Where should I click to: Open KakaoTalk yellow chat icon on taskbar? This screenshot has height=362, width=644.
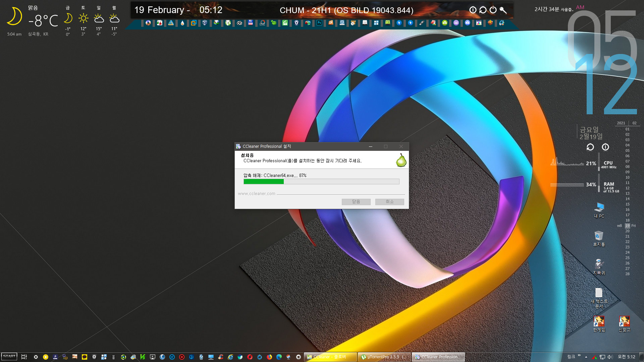click(x=85, y=357)
